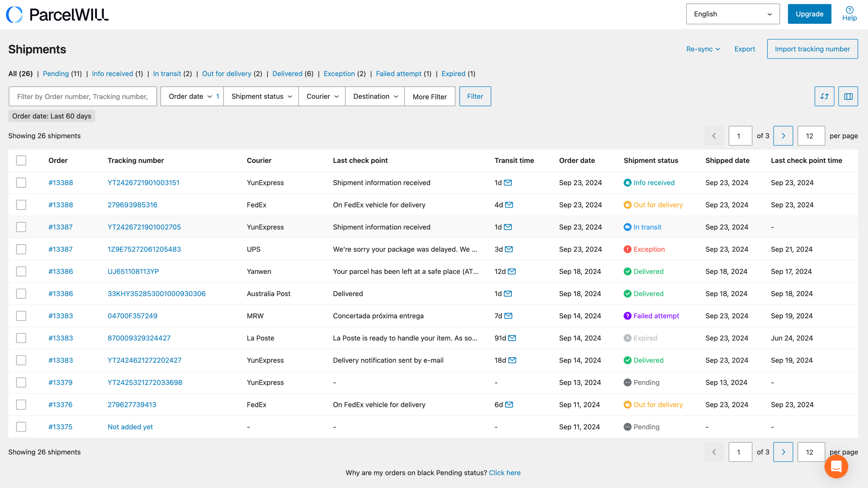Open the English language dropdown
This screenshot has height=488, width=868.
(733, 14)
